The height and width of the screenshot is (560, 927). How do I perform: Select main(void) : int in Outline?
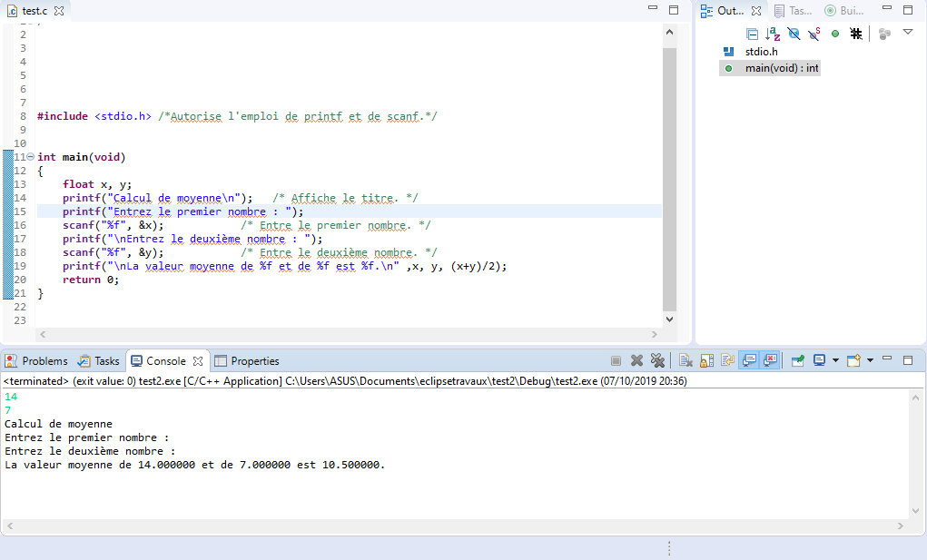[x=781, y=68]
